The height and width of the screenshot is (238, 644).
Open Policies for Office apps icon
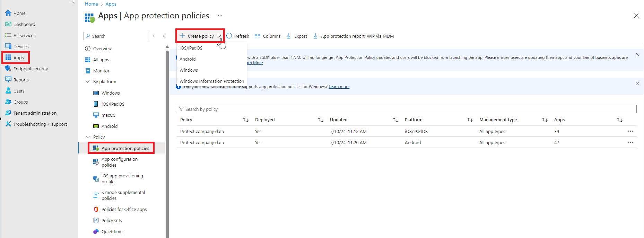tap(96, 209)
